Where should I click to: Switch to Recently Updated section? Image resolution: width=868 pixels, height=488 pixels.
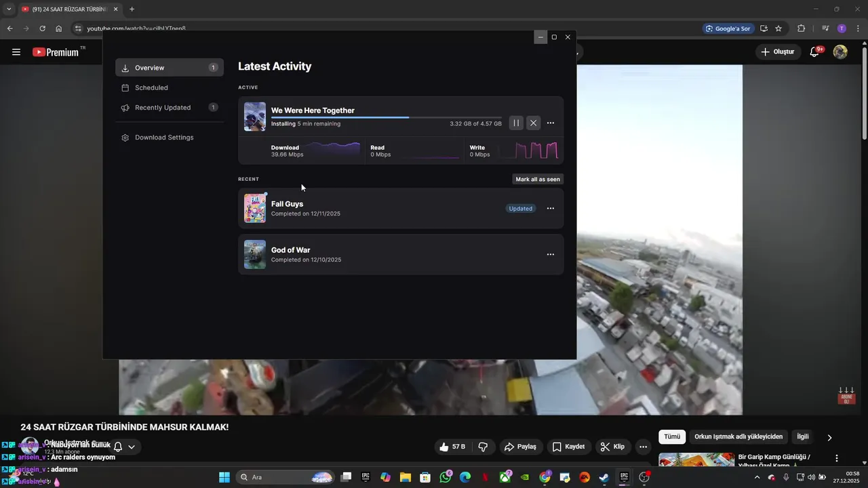click(x=170, y=107)
